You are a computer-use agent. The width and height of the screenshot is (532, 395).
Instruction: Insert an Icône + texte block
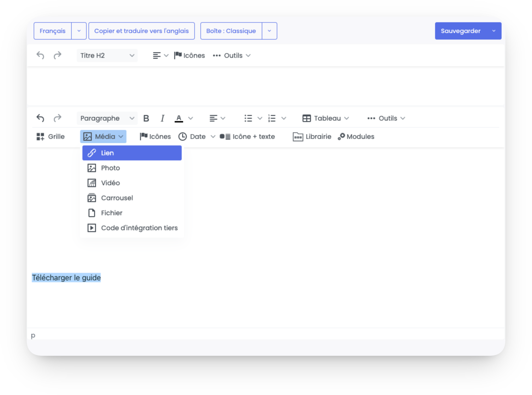(247, 137)
